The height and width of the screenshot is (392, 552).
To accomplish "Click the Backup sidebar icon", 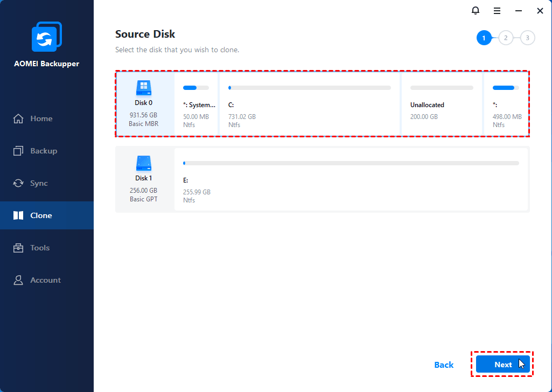I will pyautogui.click(x=19, y=151).
